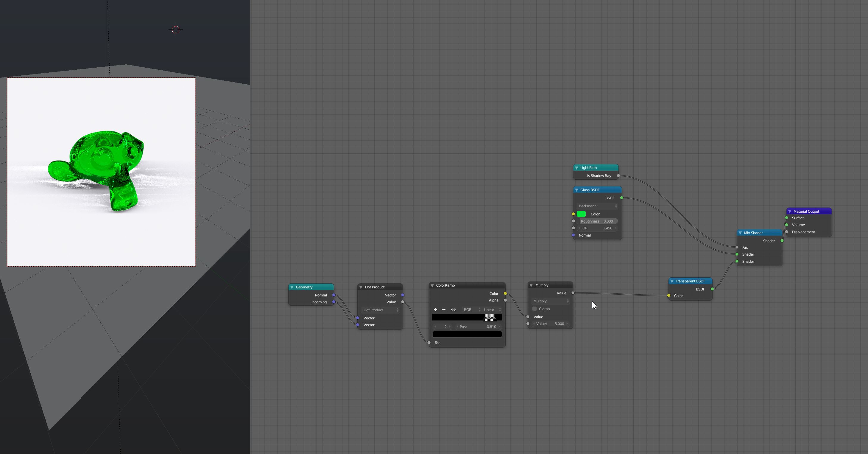Collapse the Light Path node
The image size is (868, 454).
click(x=576, y=167)
